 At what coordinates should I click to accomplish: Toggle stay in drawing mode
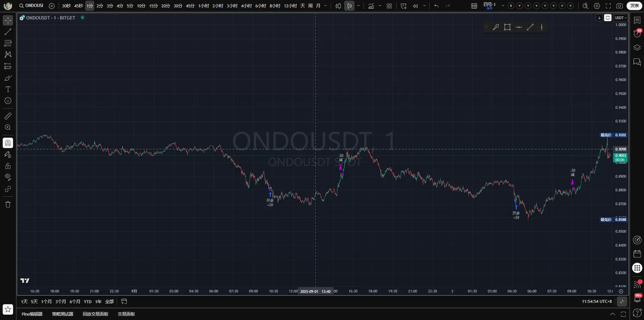pos(8,154)
